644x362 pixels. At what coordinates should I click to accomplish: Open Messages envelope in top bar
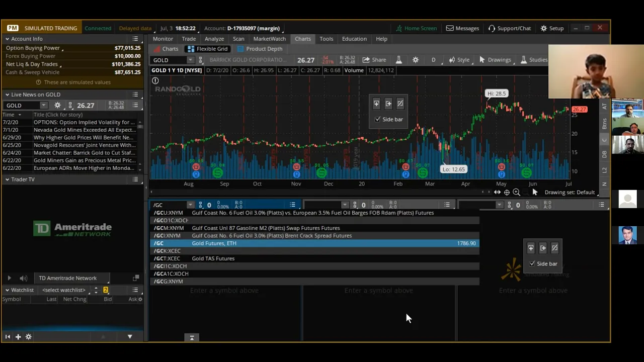coord(462,28)
